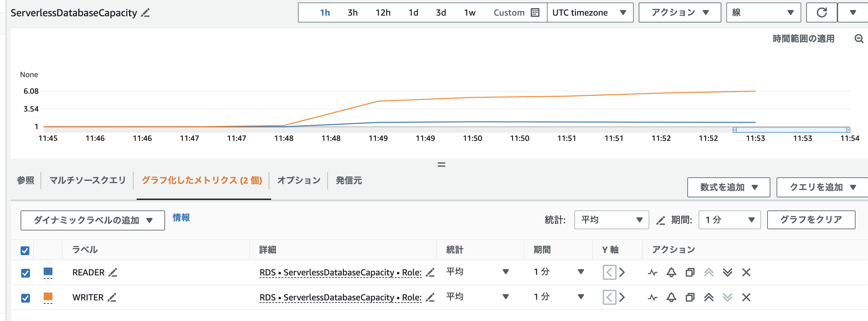This screenshot has width=868, height=321.
Task: Move READER row down with double chevron
Action: [728, 272]
